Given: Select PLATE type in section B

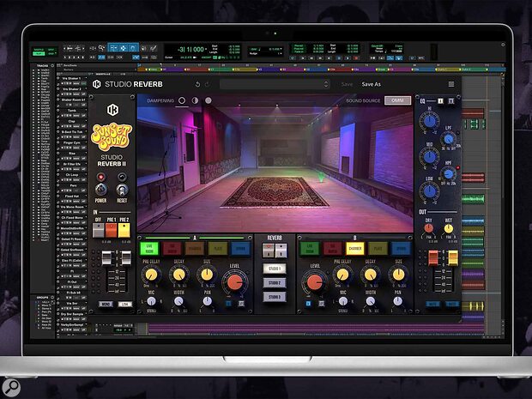Looking at the screenshot, I should coord(378,249).
